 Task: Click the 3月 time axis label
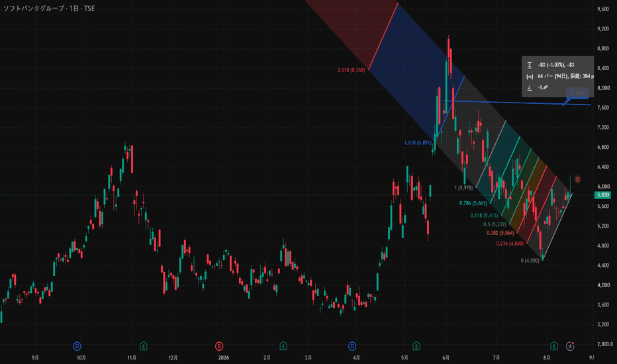(x=308, y=357)
